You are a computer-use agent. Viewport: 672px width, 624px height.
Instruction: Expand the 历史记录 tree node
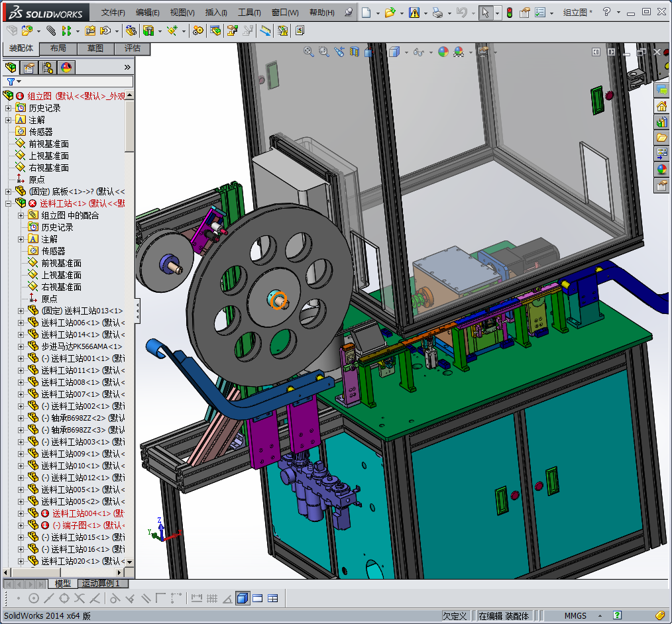8,108
